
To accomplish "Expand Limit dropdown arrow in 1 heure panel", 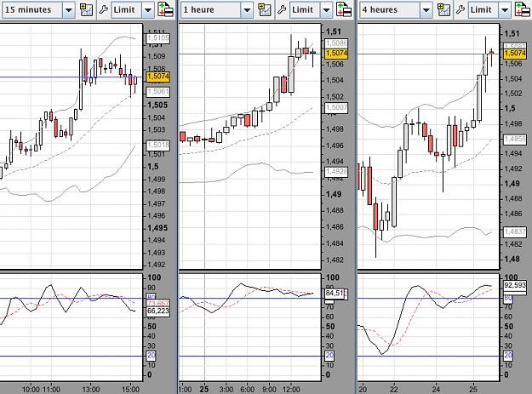I will pyautogui.click(x=326, y=10).
